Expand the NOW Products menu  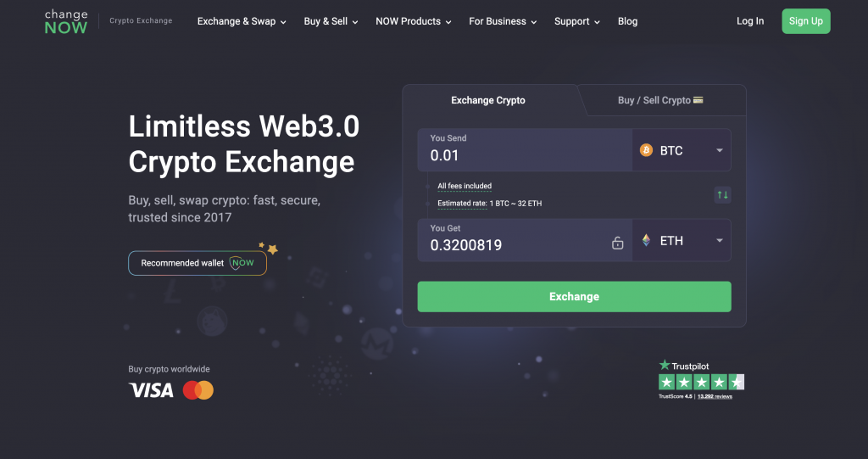(x=413, y=21)
